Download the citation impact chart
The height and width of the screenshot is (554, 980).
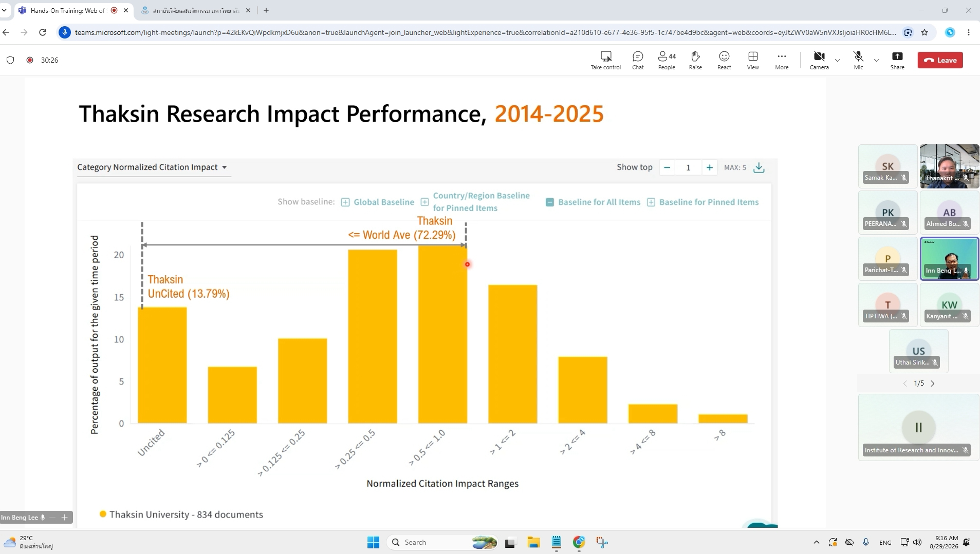coord(759,167)
